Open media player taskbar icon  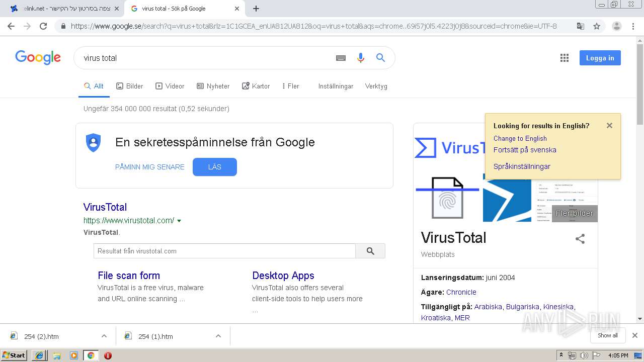tap(74, 355)
